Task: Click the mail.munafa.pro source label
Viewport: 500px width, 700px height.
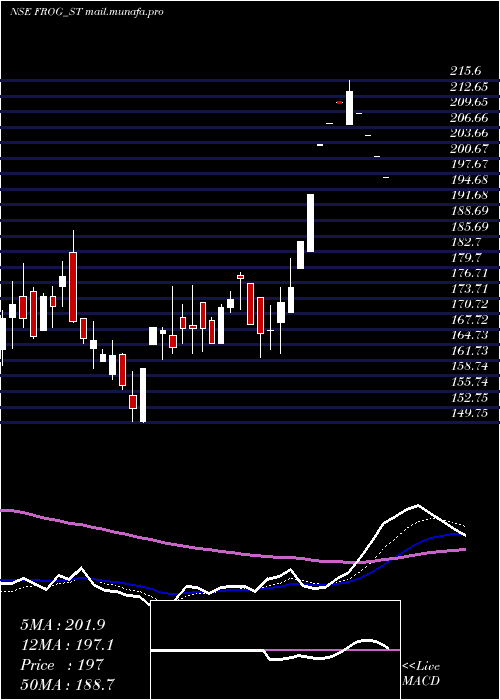Action: pos(124,12)
